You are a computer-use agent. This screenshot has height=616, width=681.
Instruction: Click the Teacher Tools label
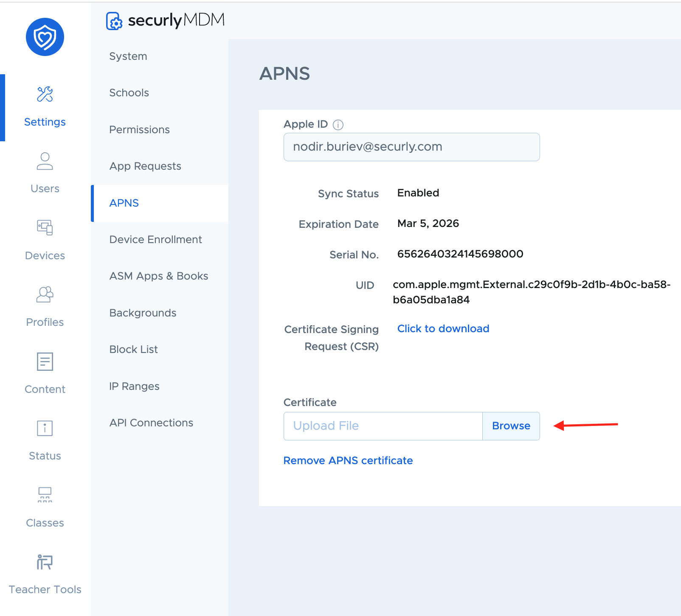pos(45,590)
